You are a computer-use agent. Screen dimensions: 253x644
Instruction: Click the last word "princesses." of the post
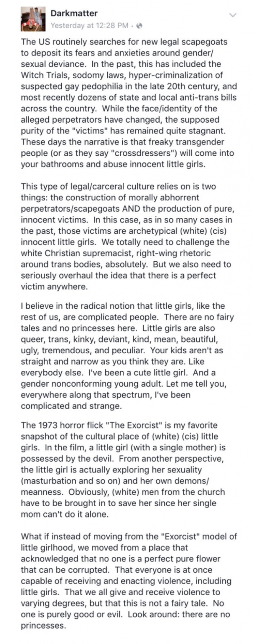43,625
